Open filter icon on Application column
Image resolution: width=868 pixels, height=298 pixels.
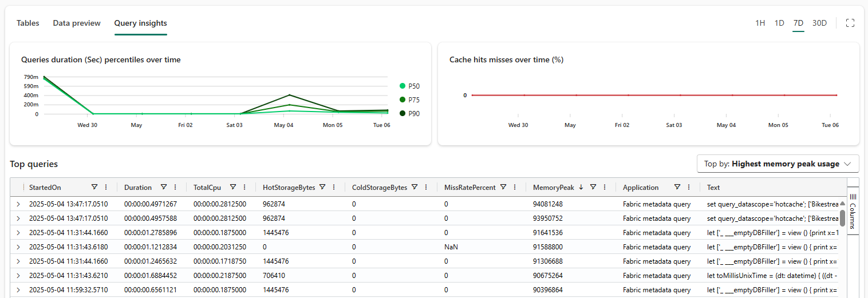[677, 187]
